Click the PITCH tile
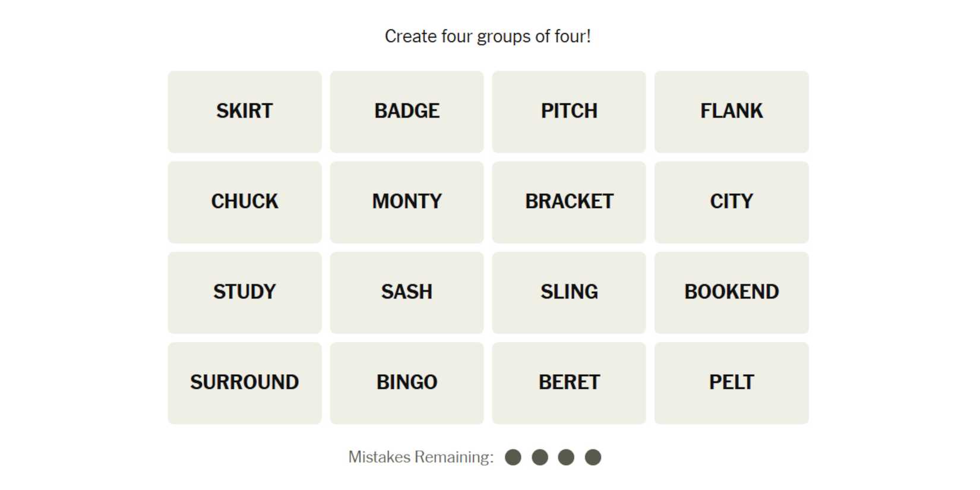Viewport: 980px width, 490px height. (569, 112)
